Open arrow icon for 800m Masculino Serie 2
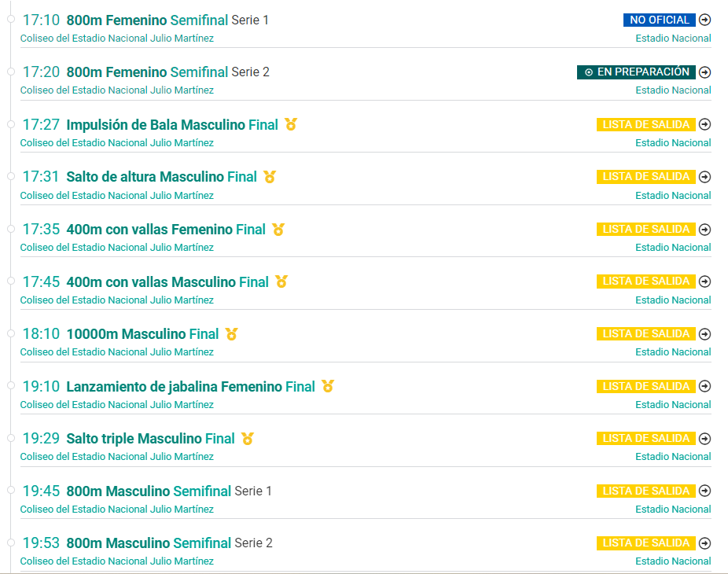The height and width of the screenshot is (574, 728). 704,543
